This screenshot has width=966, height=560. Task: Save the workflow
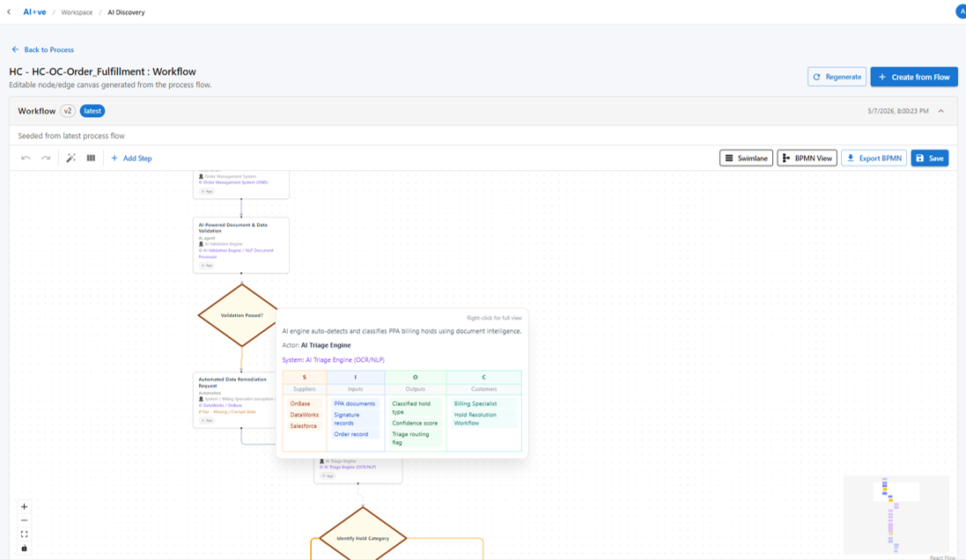[930, 158]
